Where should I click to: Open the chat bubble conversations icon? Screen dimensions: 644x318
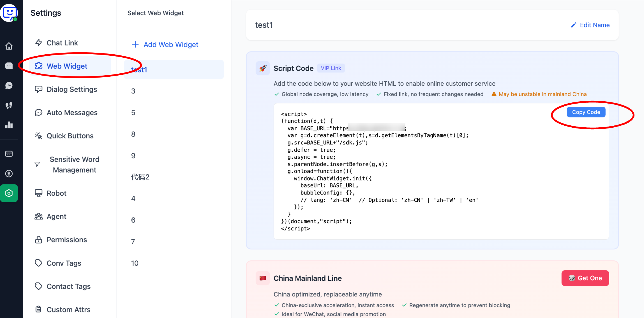pyautogui.click(x=9, y=66)
